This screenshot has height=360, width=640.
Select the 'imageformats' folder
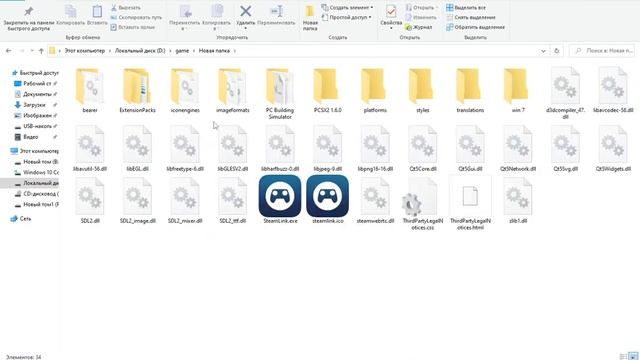pyautogui.click(x=233, y=91)
